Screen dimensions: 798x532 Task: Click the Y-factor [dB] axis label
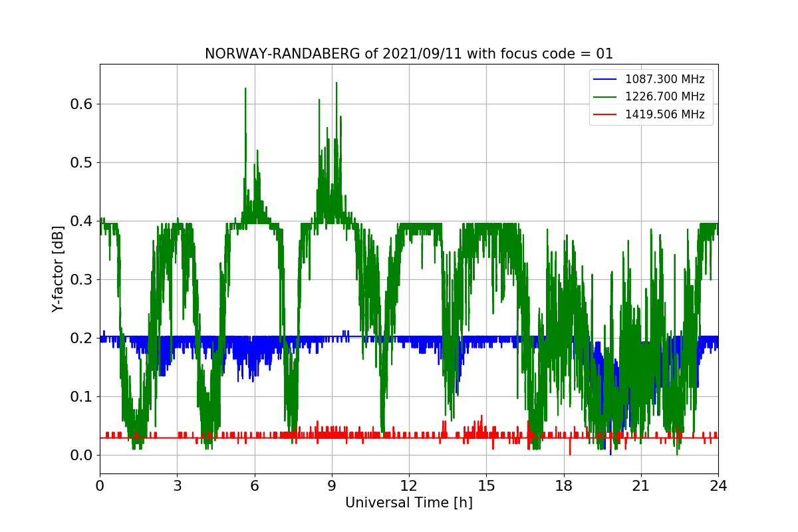[59, 269]
